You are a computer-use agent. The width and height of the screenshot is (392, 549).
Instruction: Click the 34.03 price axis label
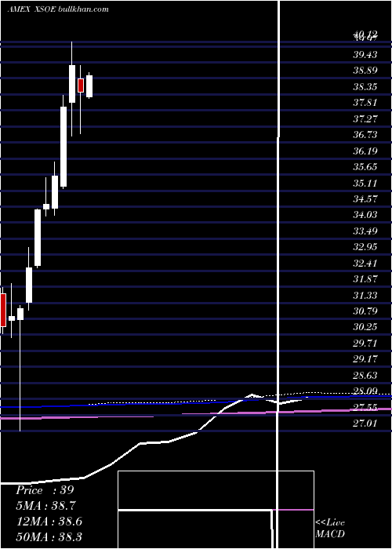(x=365, y=215)
